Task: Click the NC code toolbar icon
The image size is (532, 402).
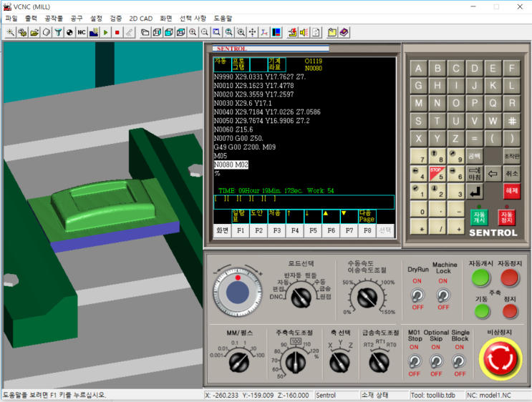Action: (x=82, y=32)
